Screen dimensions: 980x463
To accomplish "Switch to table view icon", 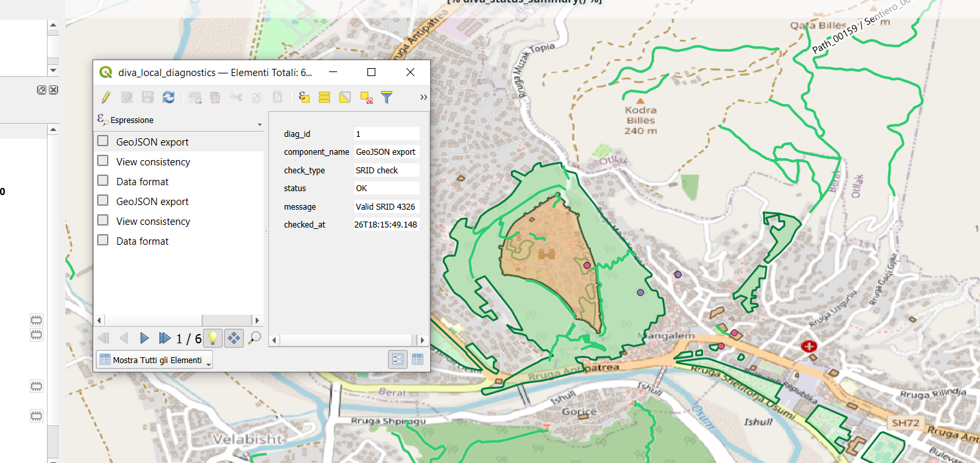I will click(418, 359).
